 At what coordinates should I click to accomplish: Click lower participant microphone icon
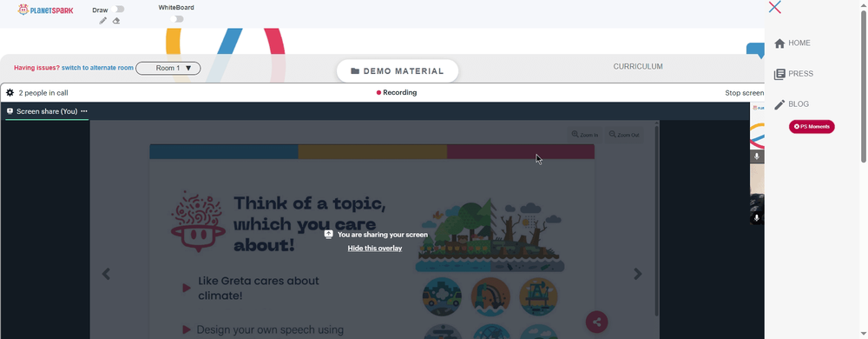757,218
